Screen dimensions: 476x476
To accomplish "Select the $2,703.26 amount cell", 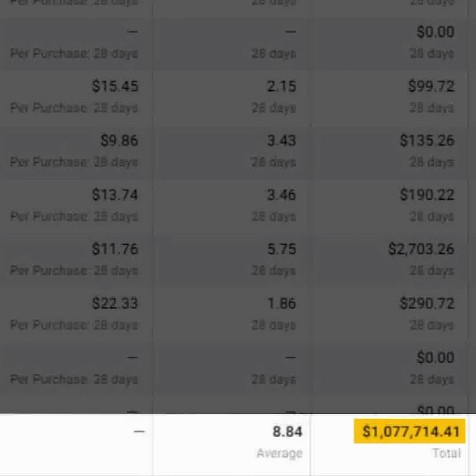I will 421,249.
